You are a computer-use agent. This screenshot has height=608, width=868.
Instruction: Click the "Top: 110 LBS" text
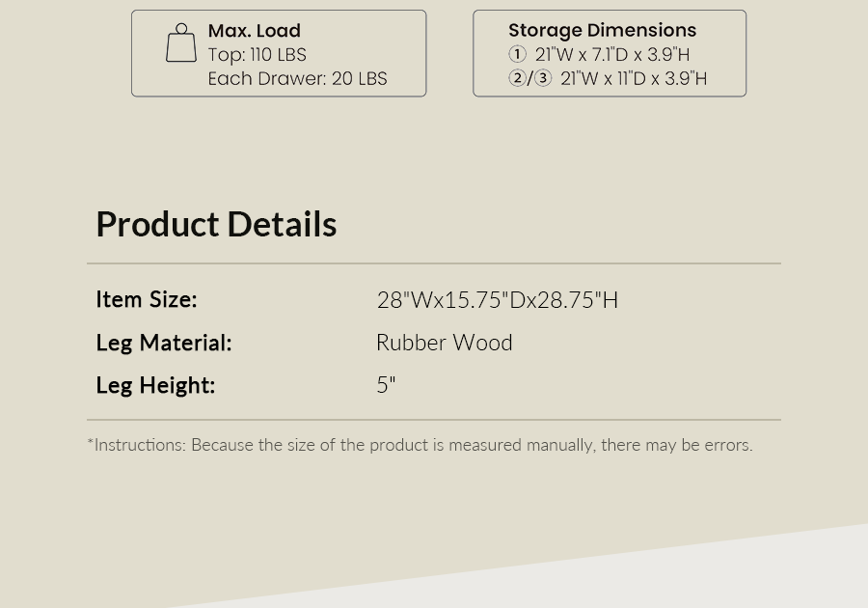(258, 55)
